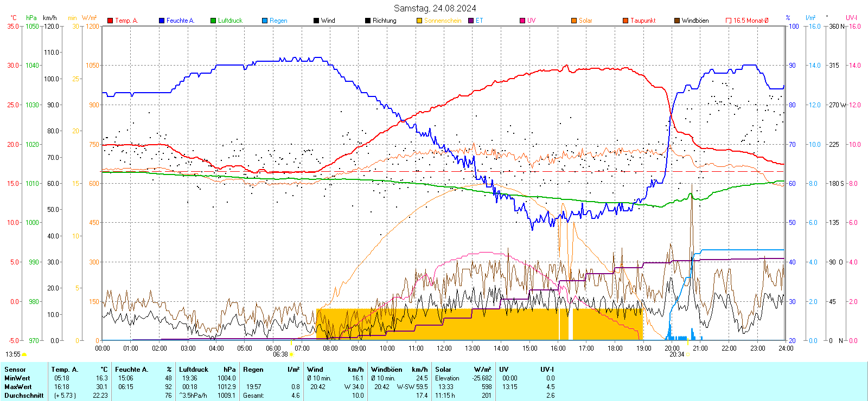Click the sun icon next to 13:55
This screenshot has height=401, width=868.
point(24,354)
